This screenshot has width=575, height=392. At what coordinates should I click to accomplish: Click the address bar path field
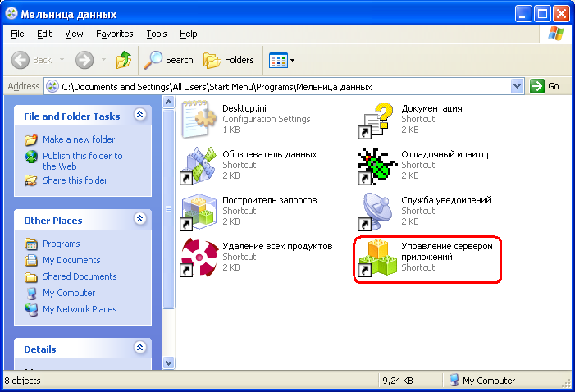click(279, 86)
